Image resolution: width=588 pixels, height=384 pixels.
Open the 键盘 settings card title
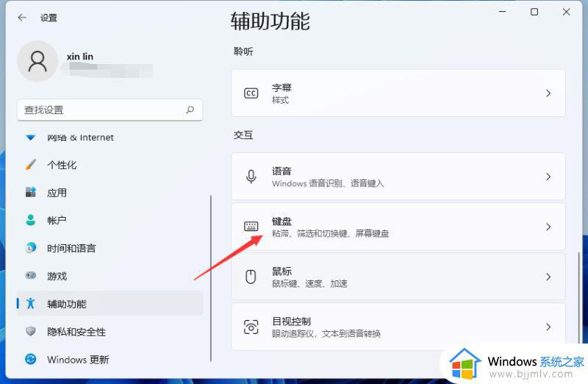[282, 221]
